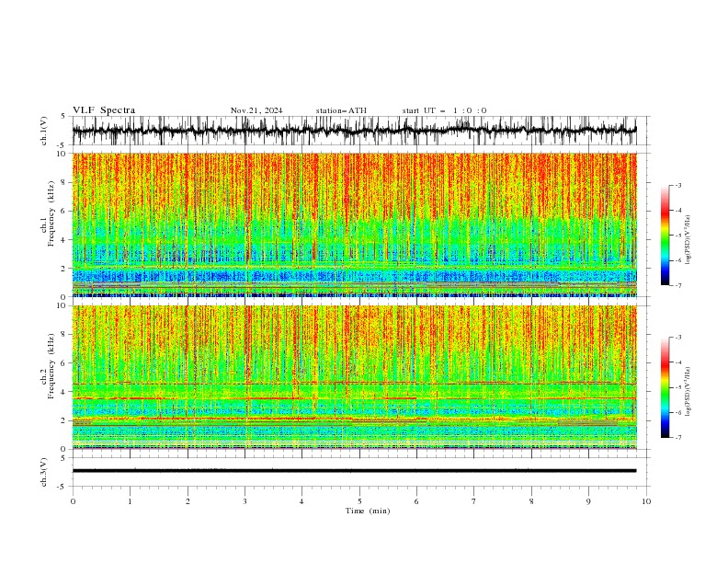Select the "-6" tick on ch.2 colorbar
The height and width of the screenshot is (563, 728).
click(x=677, y=412)
